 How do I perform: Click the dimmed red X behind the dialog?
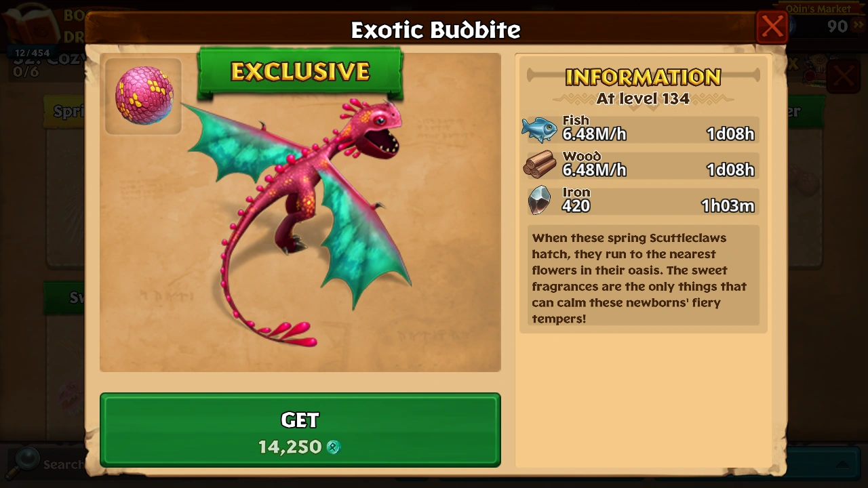844,76
